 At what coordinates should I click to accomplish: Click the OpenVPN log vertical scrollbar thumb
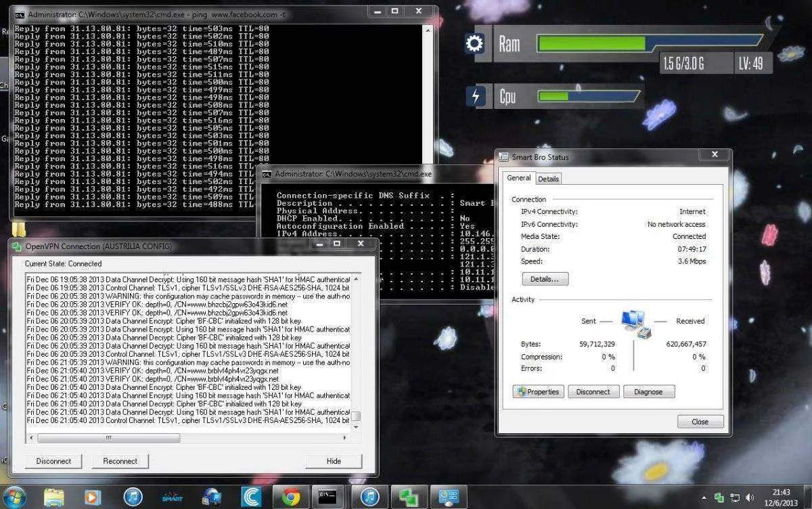pyautogui.click(x=356, y=417)
